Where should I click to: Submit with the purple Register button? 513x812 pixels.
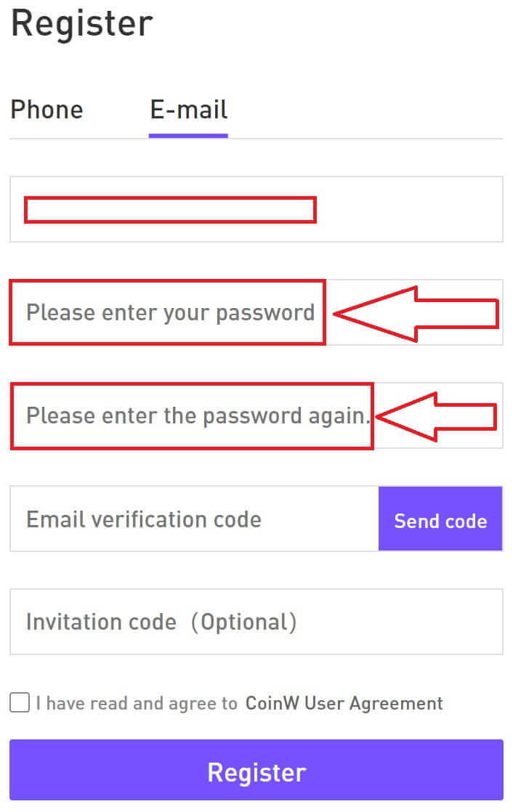coord(256,770)
